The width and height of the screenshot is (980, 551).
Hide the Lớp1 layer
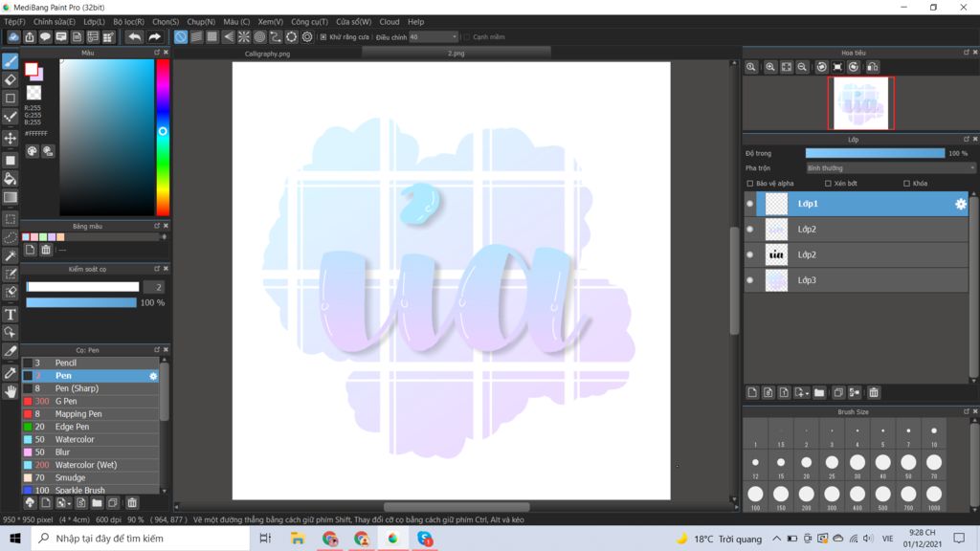coord(750,204)
